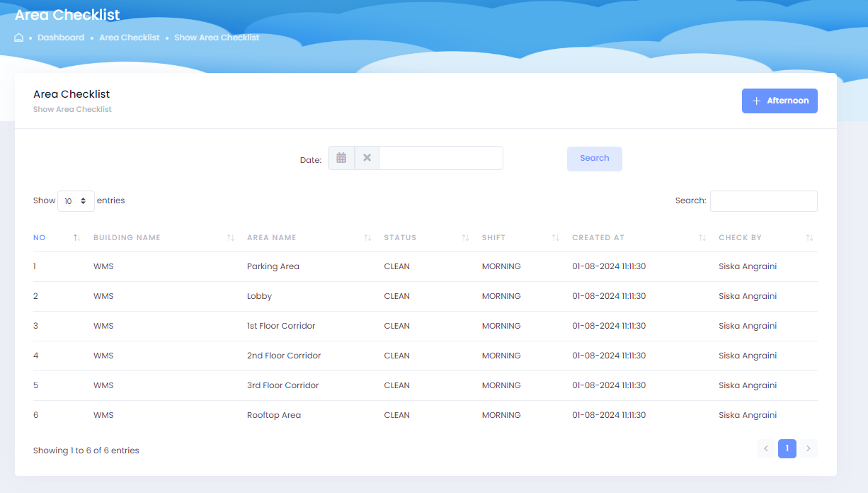Viewport: 868px width, 493px height.
Task: Sort by Shift column icon
Action: (x=556, y=238)
